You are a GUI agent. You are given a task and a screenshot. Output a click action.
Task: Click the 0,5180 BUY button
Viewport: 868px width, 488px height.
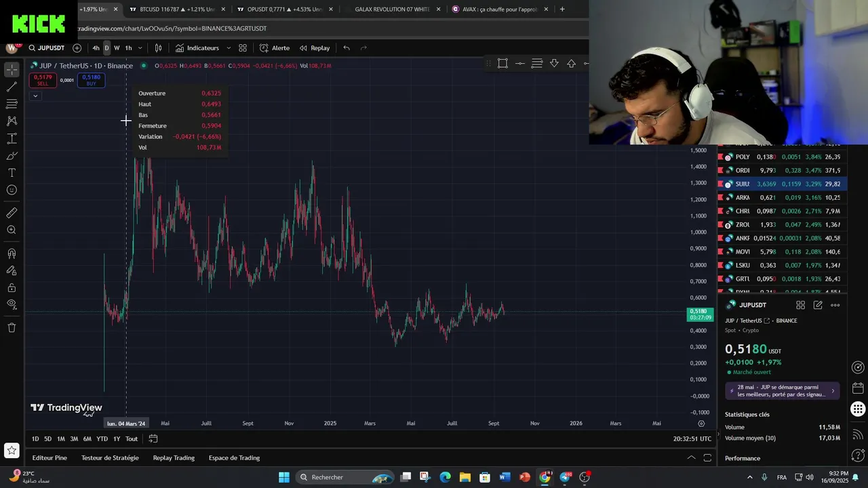point(92,80)
